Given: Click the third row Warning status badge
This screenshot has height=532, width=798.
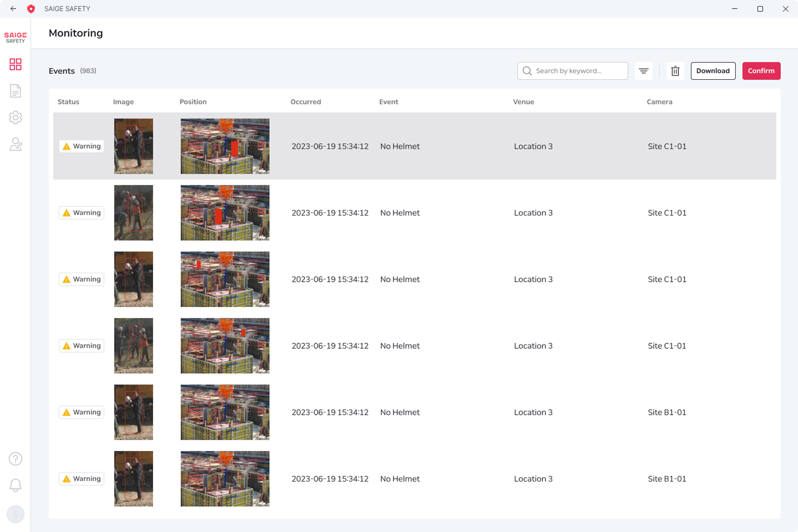Looking at the screenshot, I should point(81,279).
